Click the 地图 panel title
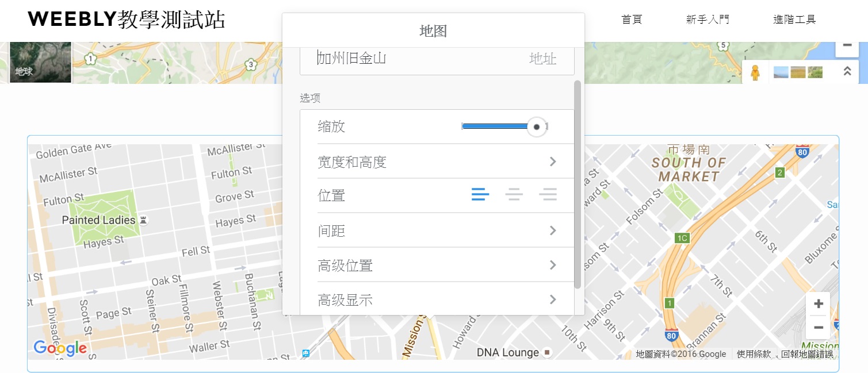 click(x=433, y=31)
